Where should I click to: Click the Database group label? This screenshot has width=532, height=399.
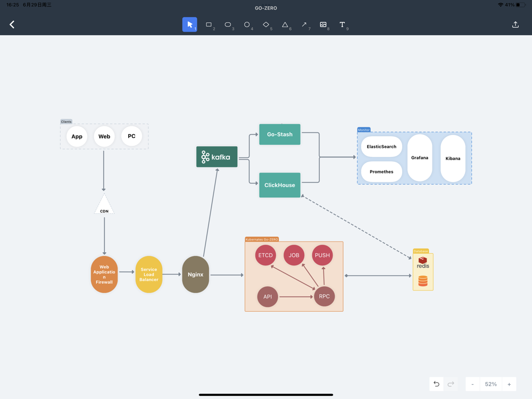[x=421, y=251]
